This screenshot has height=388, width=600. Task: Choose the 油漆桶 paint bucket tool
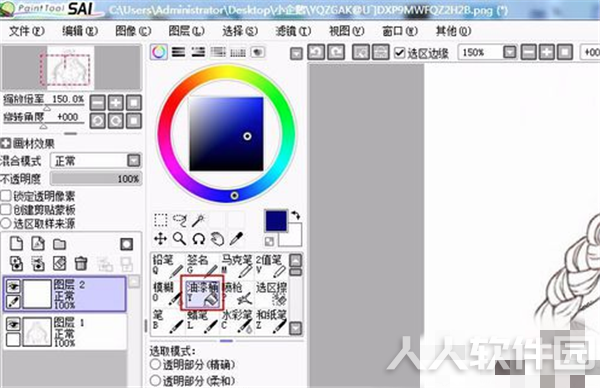pyautogui.click(x=202, y=293)
